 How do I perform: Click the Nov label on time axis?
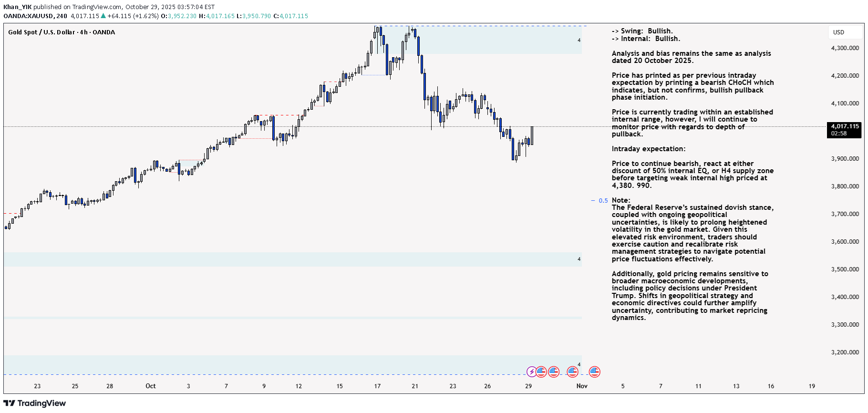coord(582,386)
